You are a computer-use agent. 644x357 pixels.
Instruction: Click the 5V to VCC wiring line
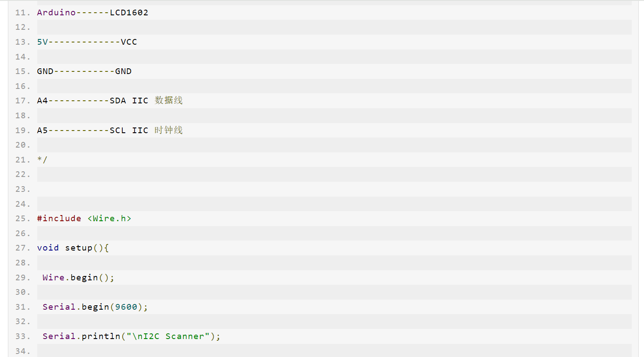pos(87,42)
